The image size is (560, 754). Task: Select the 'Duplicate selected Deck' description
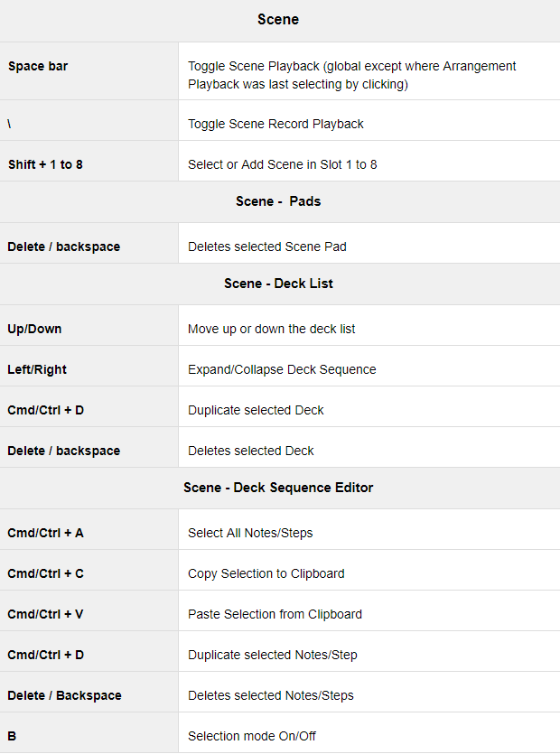coord(256,410)
